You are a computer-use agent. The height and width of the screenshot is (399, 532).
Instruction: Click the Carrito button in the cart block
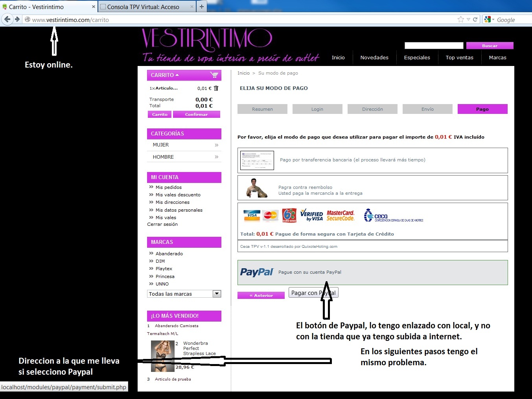point(160,114)
